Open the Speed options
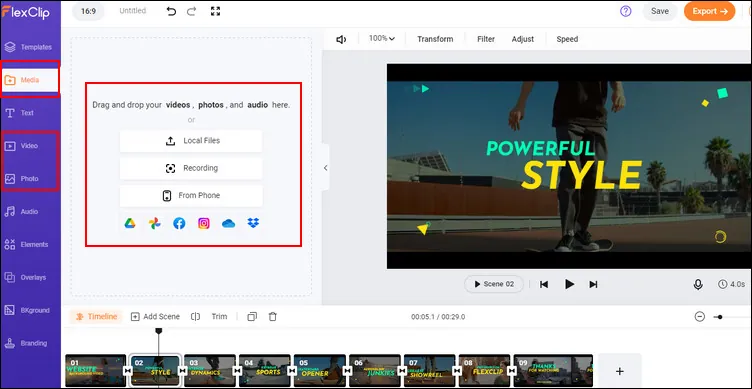 tap(567, 39)
